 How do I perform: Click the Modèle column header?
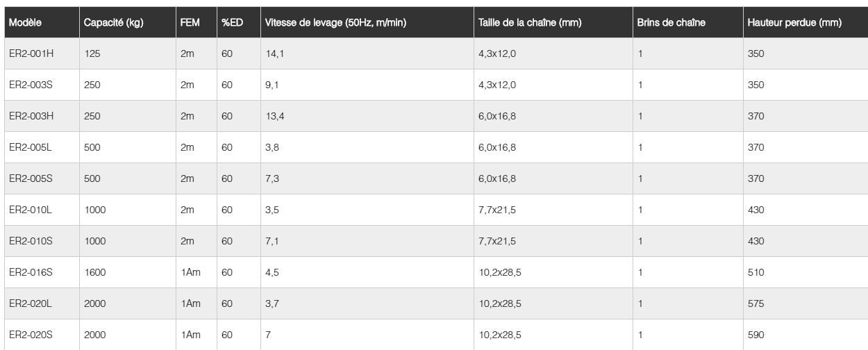click(25, 23)
